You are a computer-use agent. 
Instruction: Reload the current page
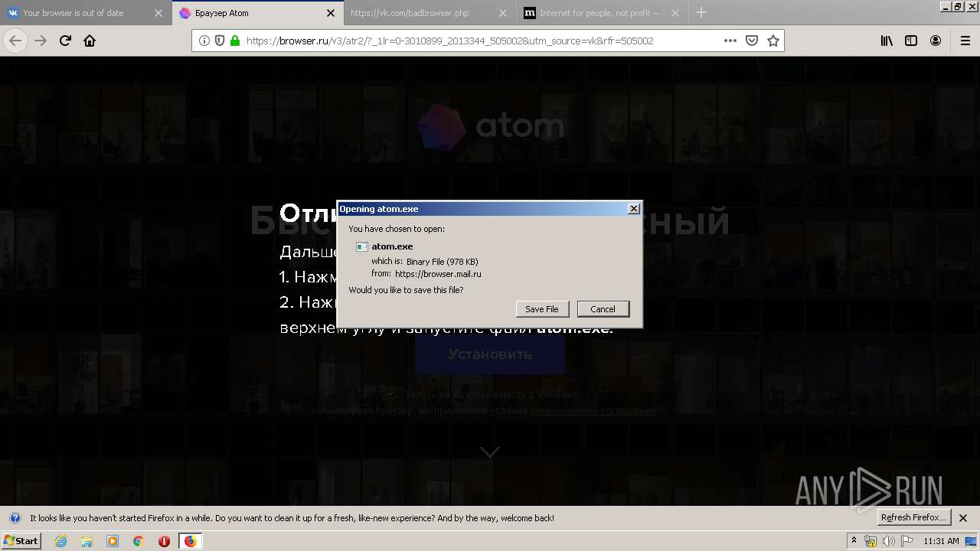pyautogui.click(x=66, y=41)
